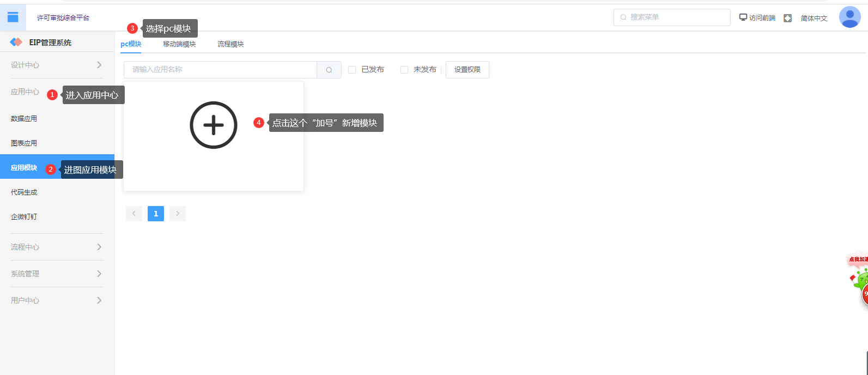Image resolution: width=868 pixels, height=375 pixels.
Task: Click the EIP管理系统 title text
Action: point(50,43)
